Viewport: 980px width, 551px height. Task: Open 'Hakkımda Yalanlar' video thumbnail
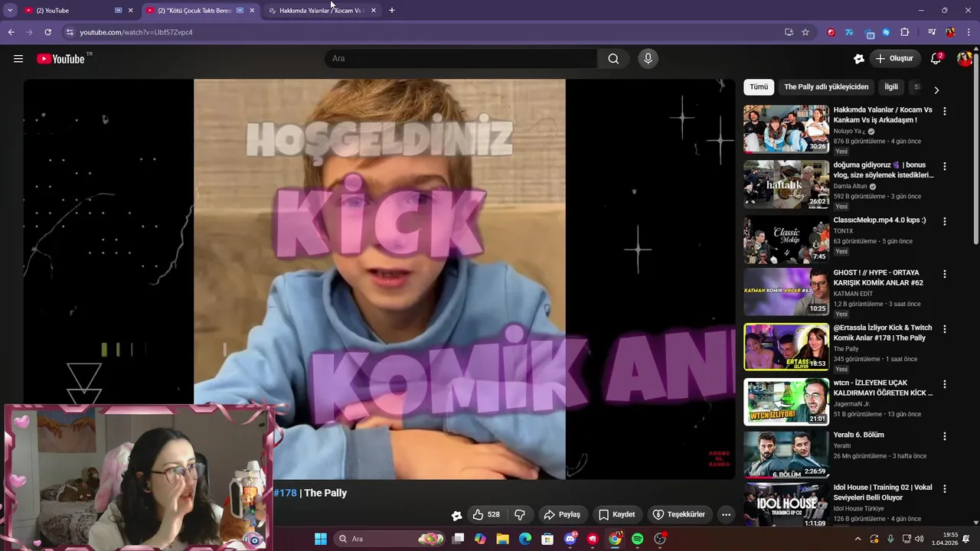(786, 129)
